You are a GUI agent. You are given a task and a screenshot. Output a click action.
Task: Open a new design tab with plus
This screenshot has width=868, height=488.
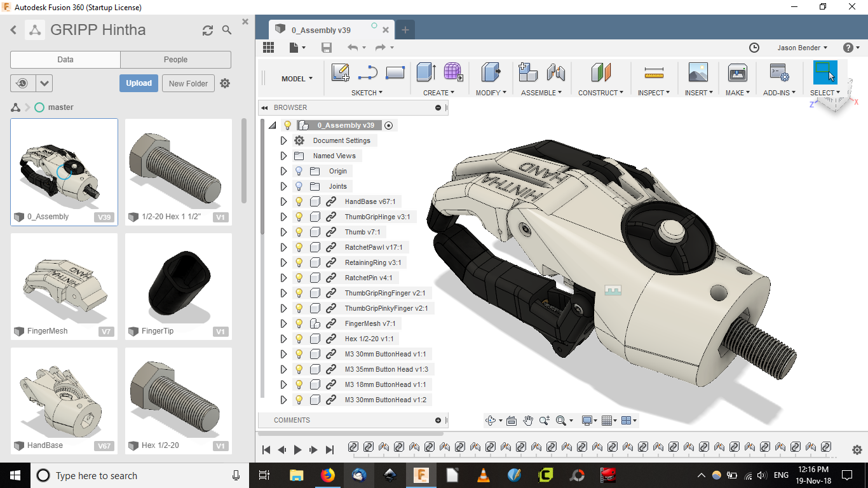[x=405, y=30]
